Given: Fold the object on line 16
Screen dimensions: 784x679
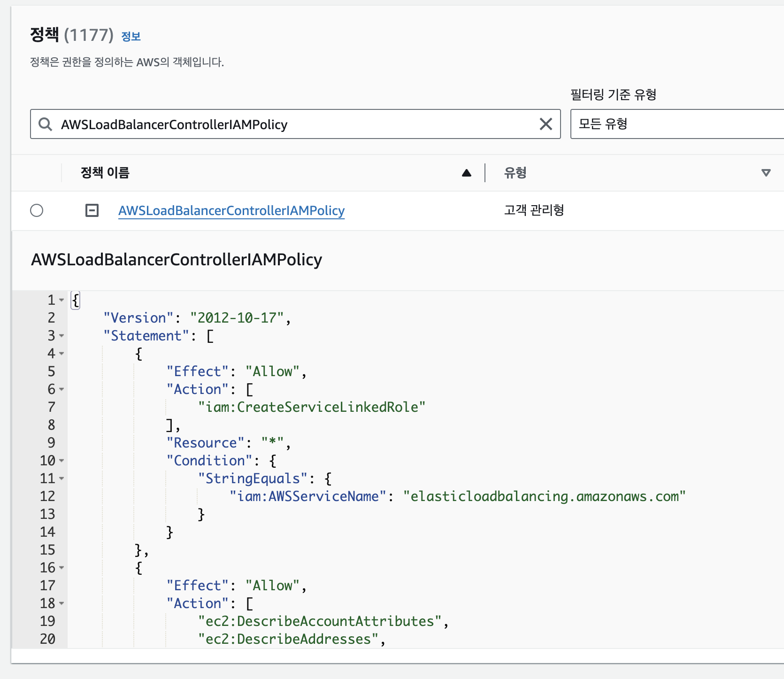Looking at the screenshot, I should point(61,568).
